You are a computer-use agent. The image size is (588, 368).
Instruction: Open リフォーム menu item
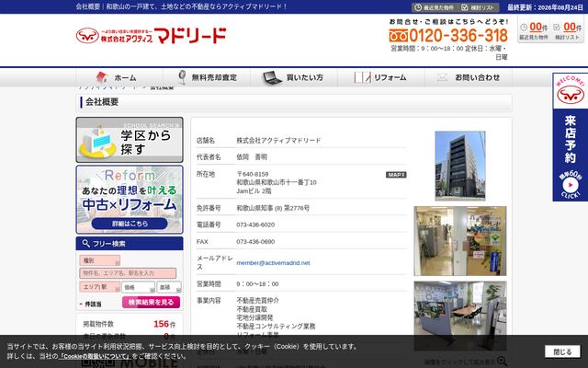(381, 77)
